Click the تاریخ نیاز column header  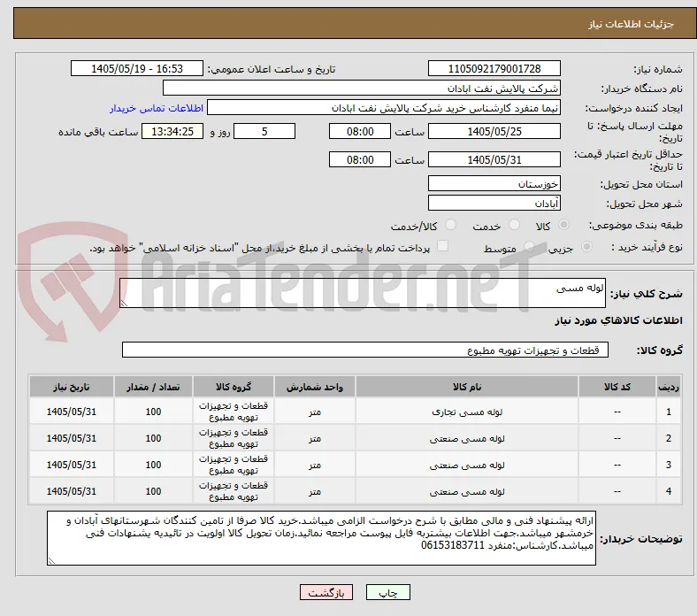[x=72, y=387]
